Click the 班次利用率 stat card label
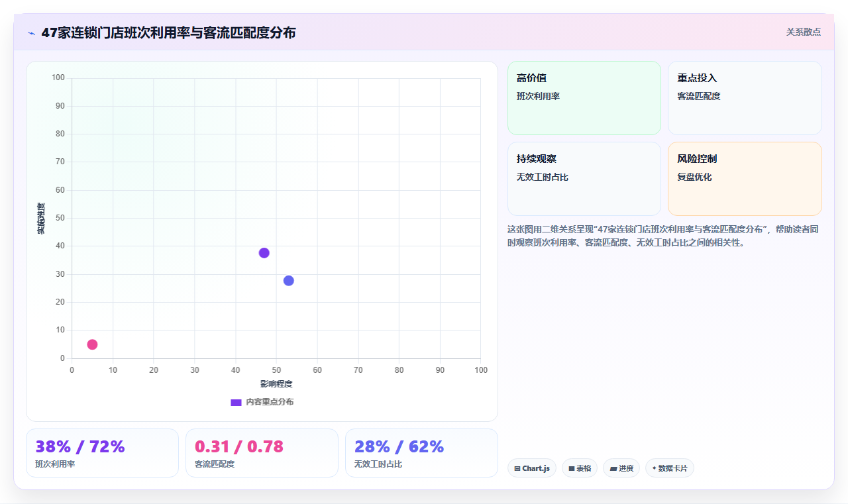Viewport: 848px width, 504px height. click(55, 464)
